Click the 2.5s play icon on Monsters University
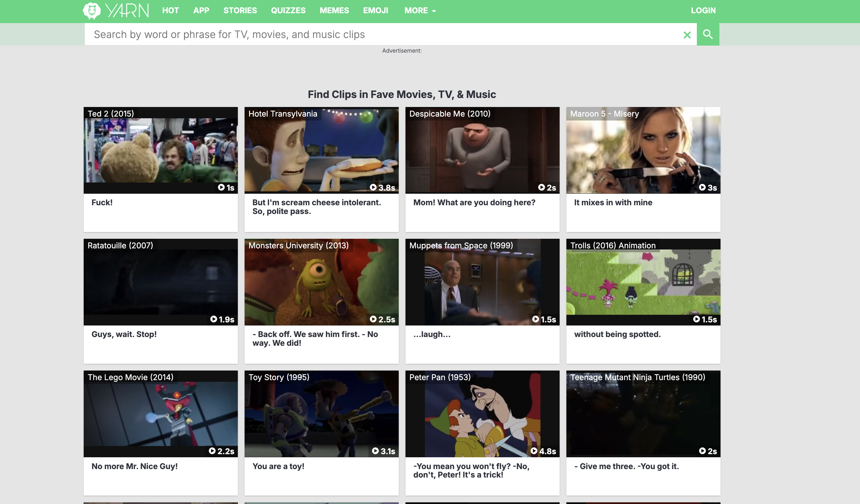The image size is (860, 504). 373,319
